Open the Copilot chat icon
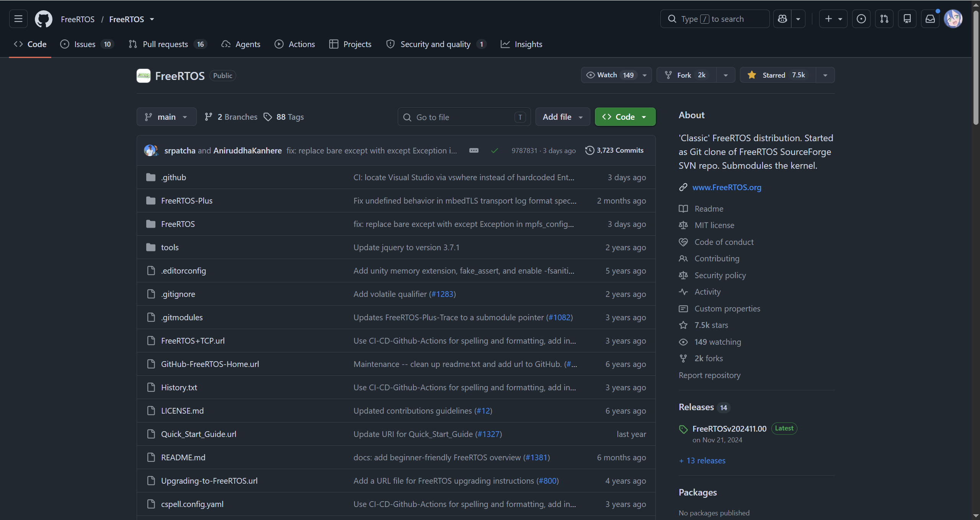 click(x=782, y=19)
